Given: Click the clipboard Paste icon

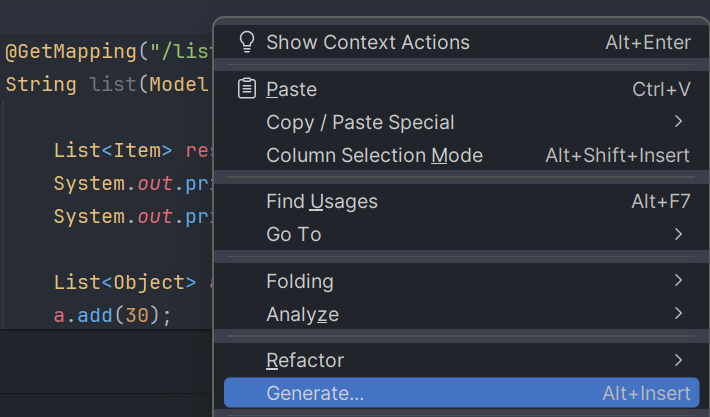Looking at the screenshot, I should pyautogui.click(x=246, y=89).
